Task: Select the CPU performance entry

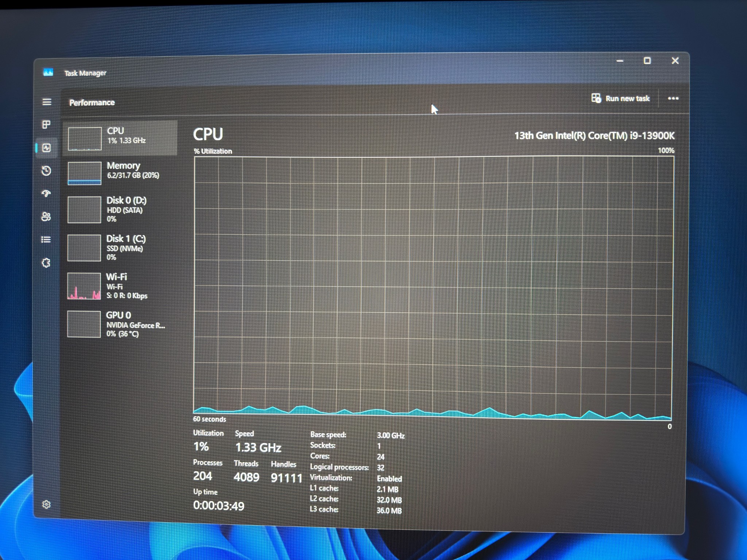Action: pyautogui.click(x=120, y=137)
